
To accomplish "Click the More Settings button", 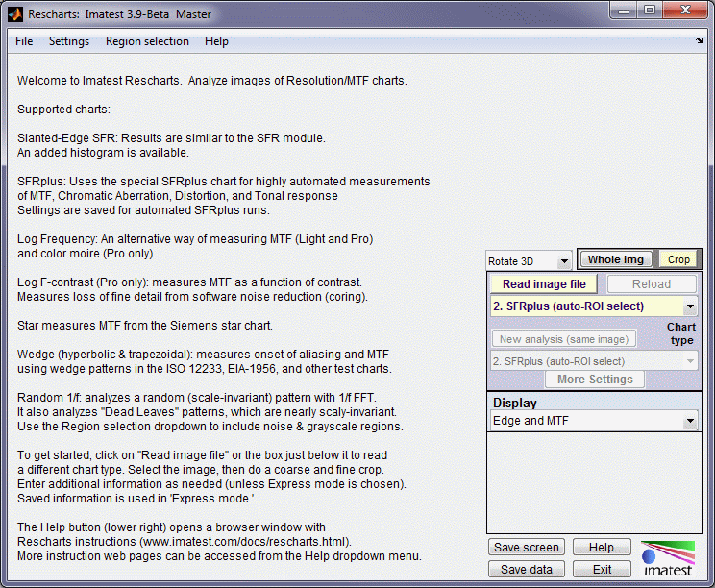I will pyautogui.click(x=595, y=380).
